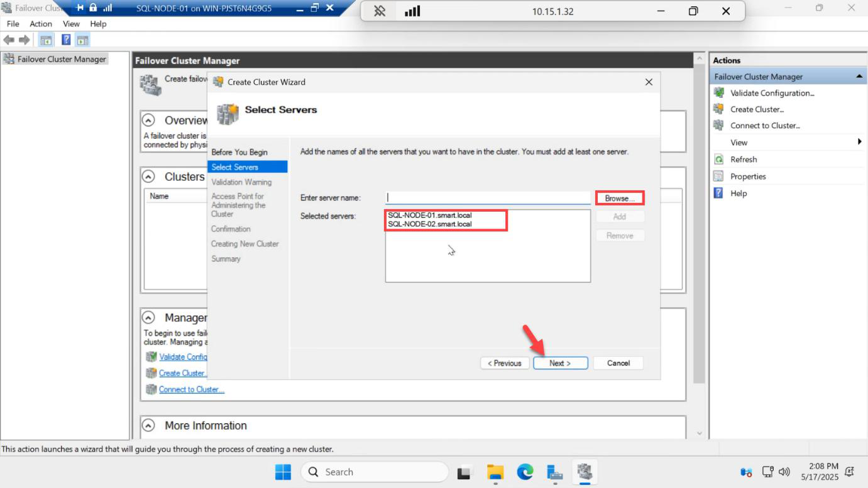Click Connect to Cluster... link in Management
The image size is (868, 488).
tap(191, 389)
